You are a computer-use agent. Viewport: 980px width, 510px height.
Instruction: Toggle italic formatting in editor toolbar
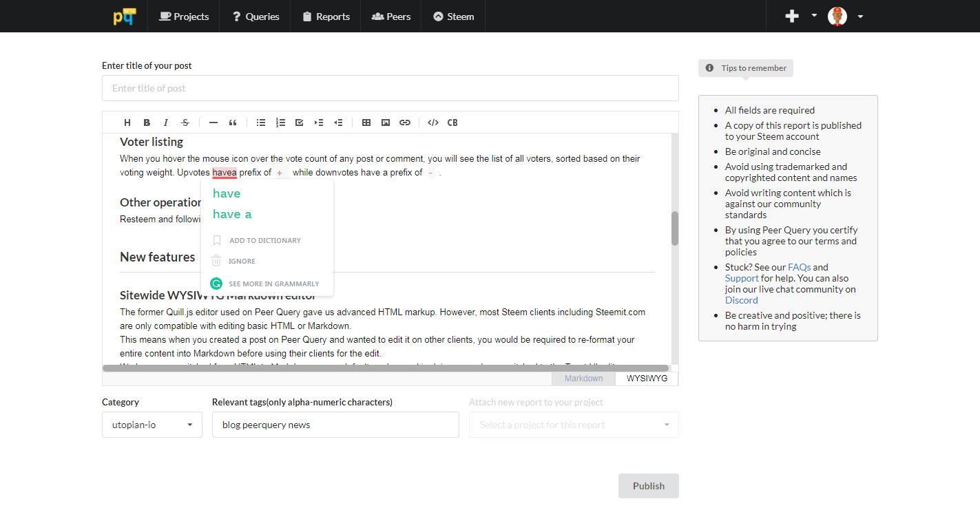coord(166,123)
